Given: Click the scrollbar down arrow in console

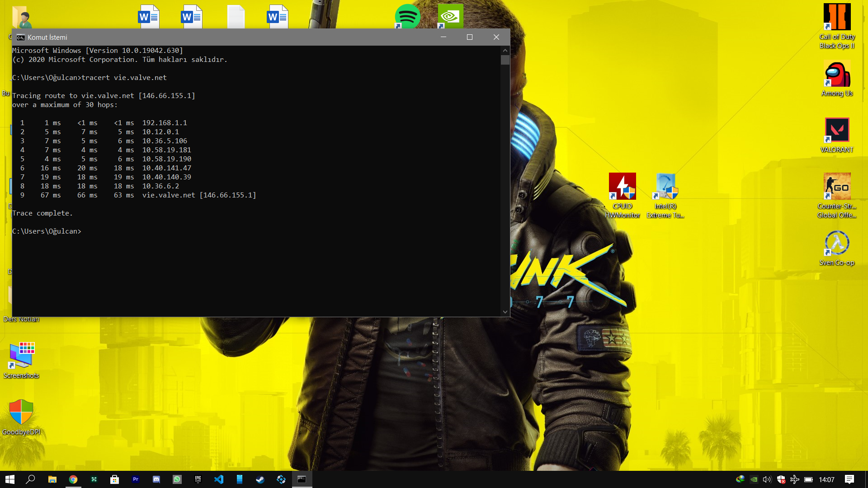Looking at the screenshot, I should pyautogui.click(x=505, y=312).
